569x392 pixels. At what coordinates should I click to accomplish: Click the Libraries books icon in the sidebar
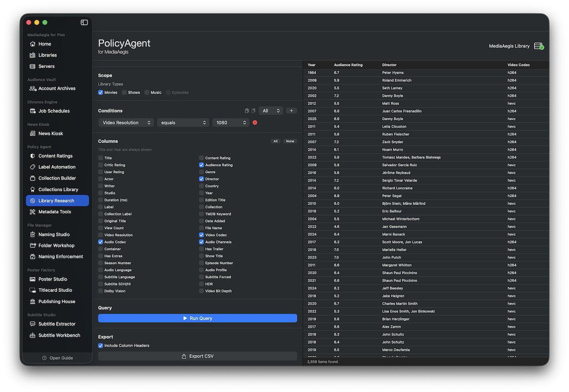(33, 55)
